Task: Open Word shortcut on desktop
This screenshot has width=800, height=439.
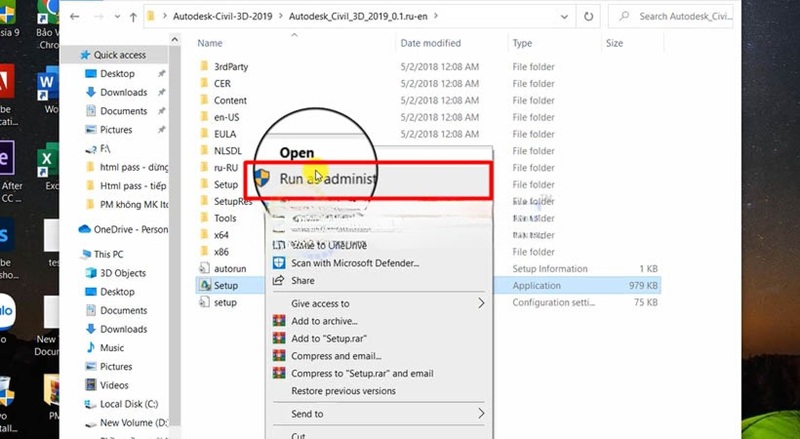Action: (48, 90)
